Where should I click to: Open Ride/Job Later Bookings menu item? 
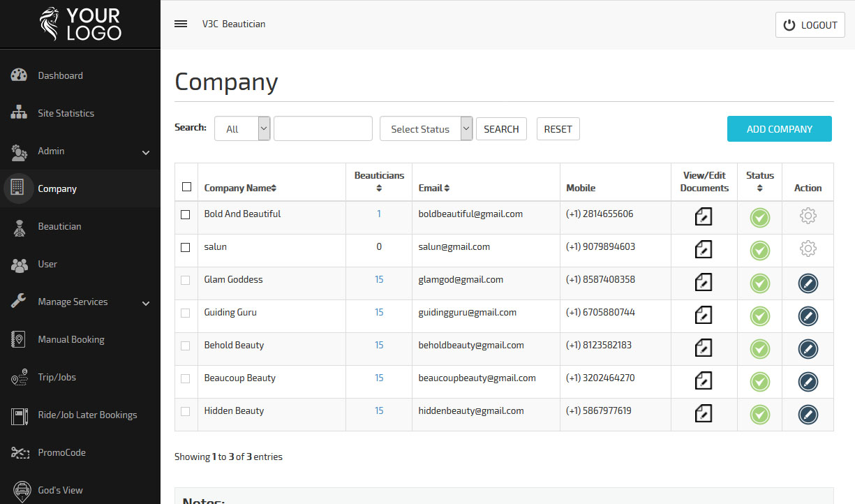click(80, 415)
